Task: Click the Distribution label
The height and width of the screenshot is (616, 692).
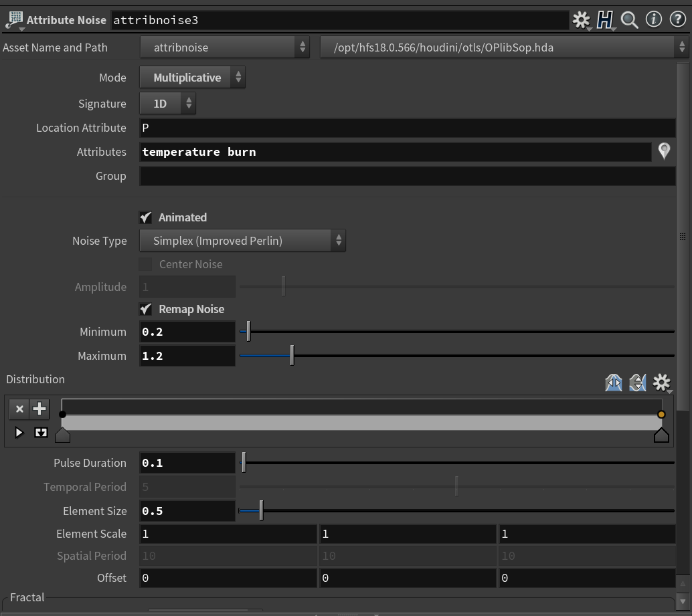Action: point(35,379)
